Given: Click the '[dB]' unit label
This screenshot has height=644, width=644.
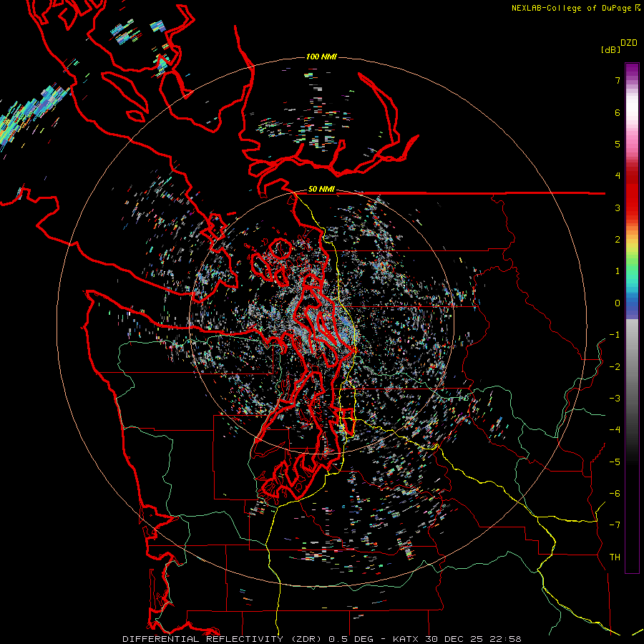Looking at the screenshot, I should [610, 49].
